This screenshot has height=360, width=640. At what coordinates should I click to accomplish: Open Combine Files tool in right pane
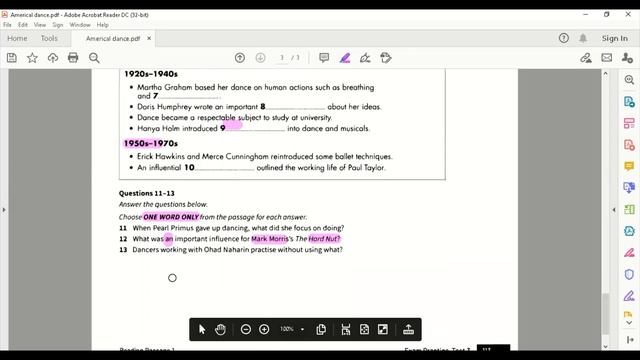tap(629, 188)
